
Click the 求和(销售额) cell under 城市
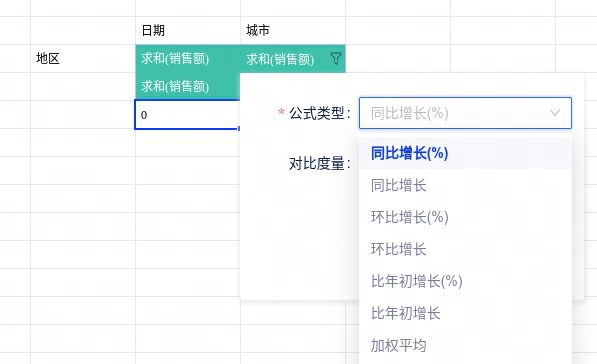coord(293,58)
